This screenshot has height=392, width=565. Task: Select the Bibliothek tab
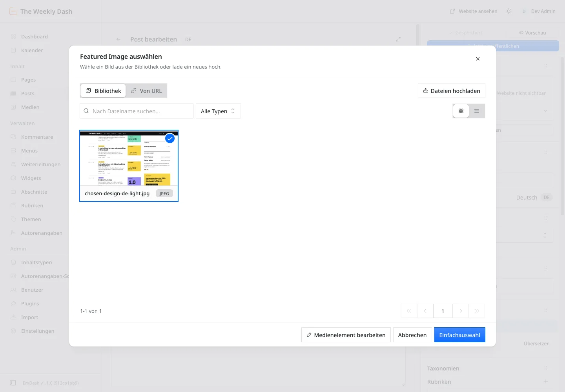pos(103,91)
